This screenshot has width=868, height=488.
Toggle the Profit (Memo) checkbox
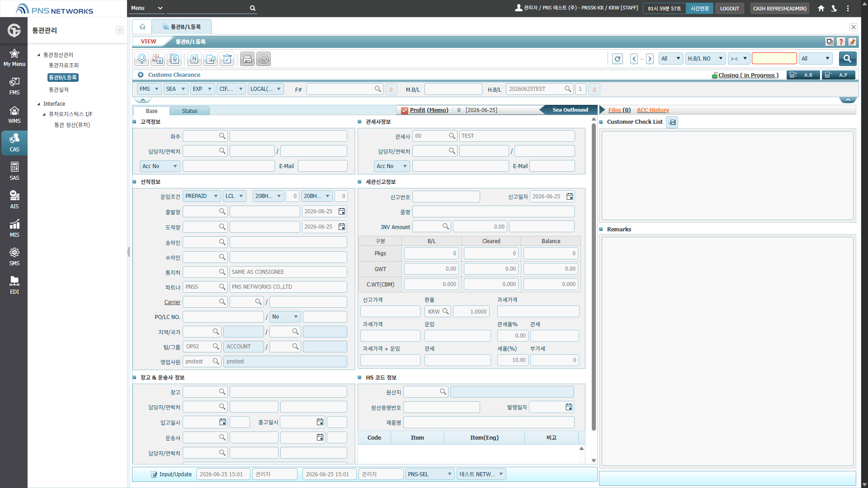(x=405, y=110)
